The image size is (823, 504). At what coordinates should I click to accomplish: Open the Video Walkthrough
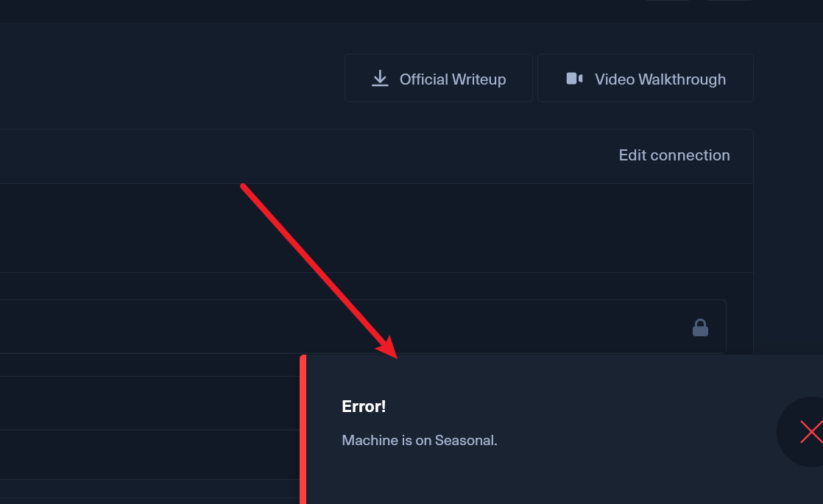(645, 78)
